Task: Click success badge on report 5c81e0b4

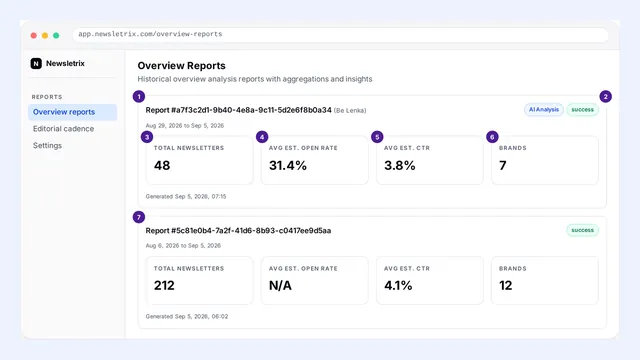Action: pyautogui.click(x=582, y=230)
